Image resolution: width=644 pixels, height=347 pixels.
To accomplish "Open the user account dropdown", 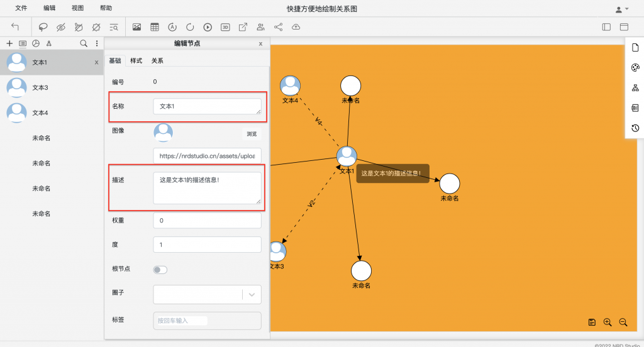I will tap(621, 9).
